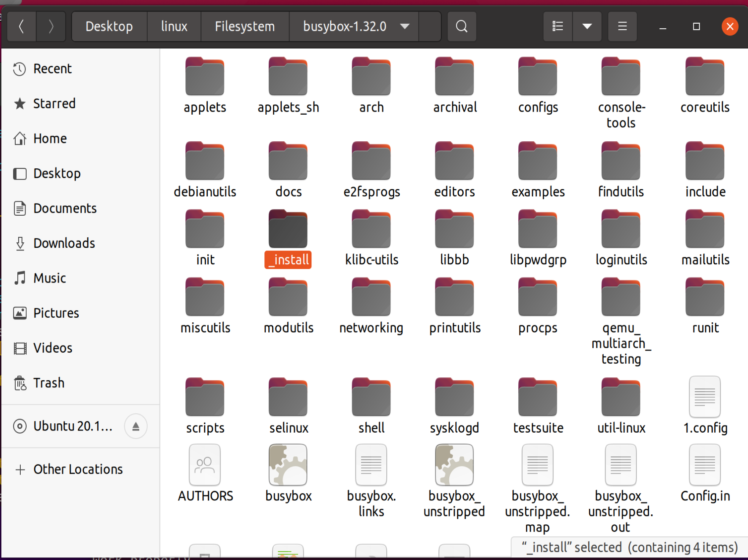Select the busybox_unstripped.out file

tap(621, 489)
